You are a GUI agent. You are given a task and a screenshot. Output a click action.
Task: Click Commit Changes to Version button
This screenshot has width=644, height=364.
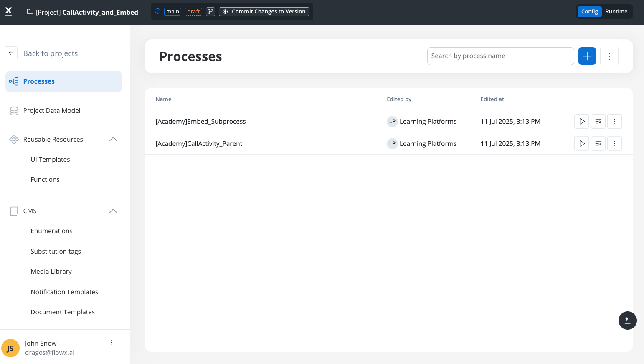(x=264, y=12)
